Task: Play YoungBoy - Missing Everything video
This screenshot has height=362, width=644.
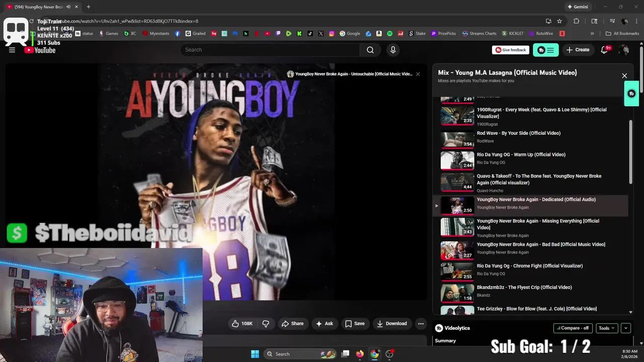Action: (x=530, y=228)
